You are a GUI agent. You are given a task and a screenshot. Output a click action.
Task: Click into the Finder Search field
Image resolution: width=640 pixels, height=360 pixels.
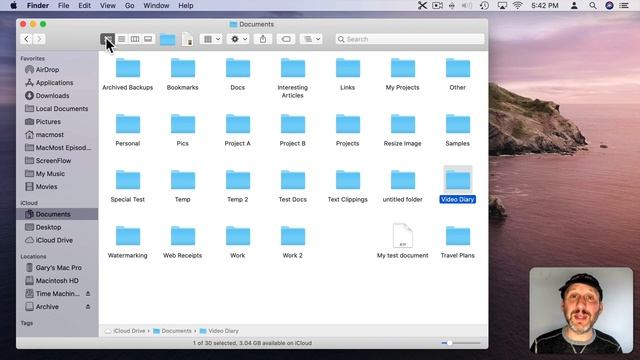click(410, 39)
